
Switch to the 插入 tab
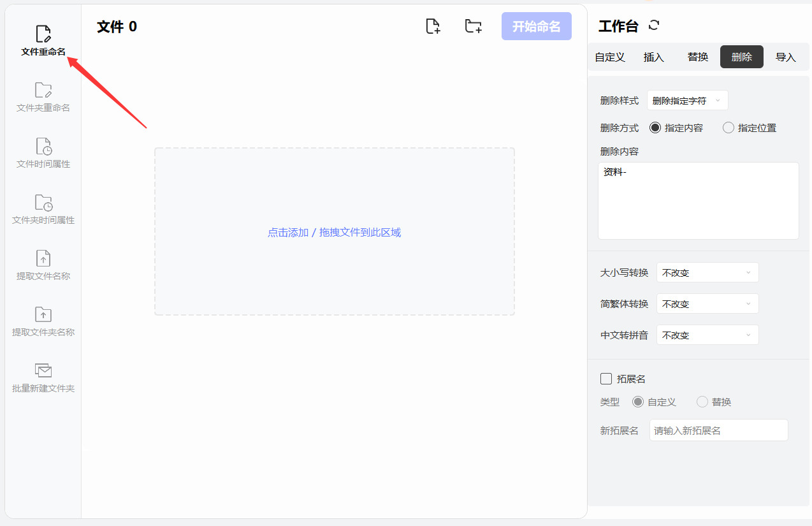[654, 57]
